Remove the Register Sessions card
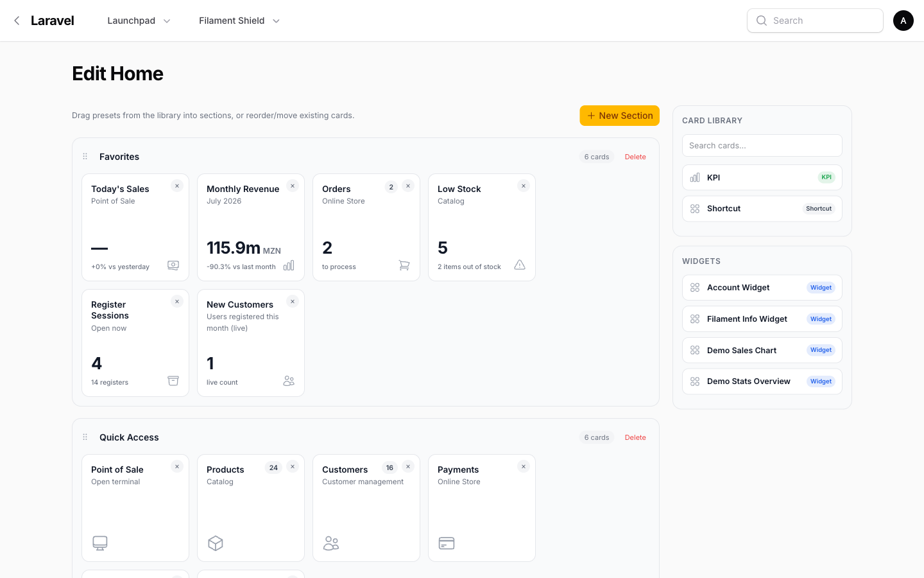Image resolution: width=924 pixels, height=578 pixels. 177,302
